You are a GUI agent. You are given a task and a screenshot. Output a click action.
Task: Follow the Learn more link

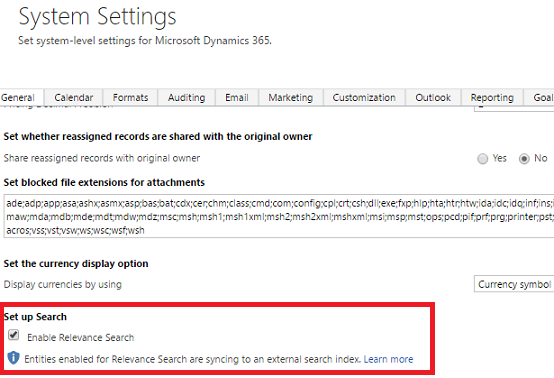pos(388,359)
